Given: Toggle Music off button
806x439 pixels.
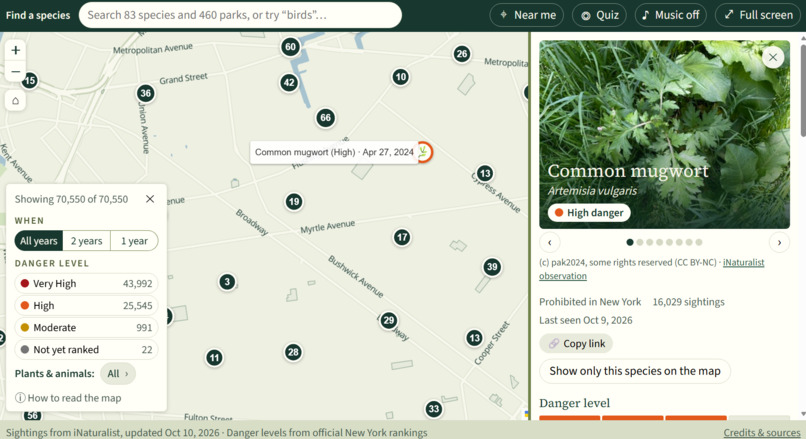Looking at the screenshot, I should tap(671, 15).
